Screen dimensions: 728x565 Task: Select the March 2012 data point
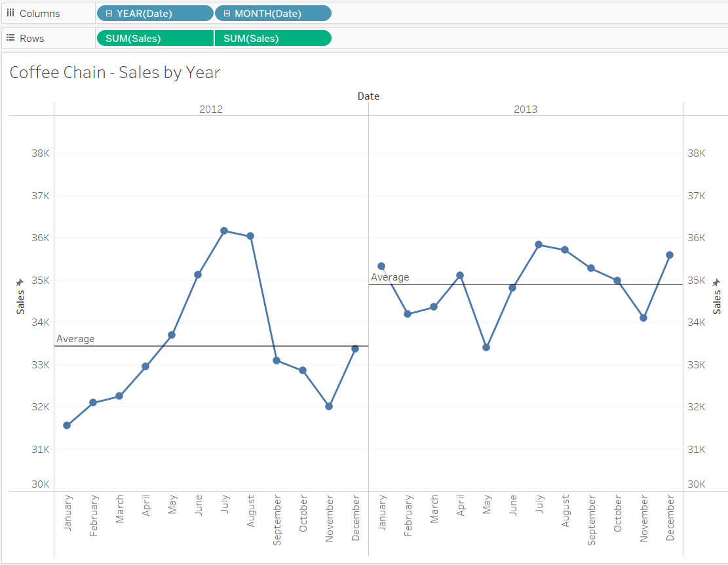click(x=119, y=396)
